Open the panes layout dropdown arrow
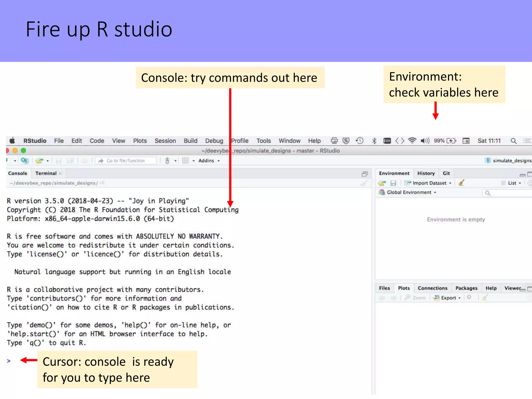Image resolution: width=532 pixels, height=399 pixels. 194,161
